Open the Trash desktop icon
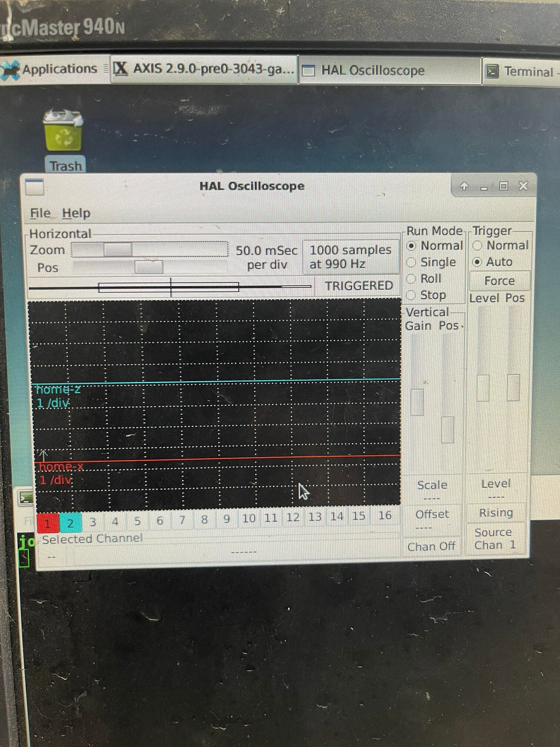 tap(64, 141)
